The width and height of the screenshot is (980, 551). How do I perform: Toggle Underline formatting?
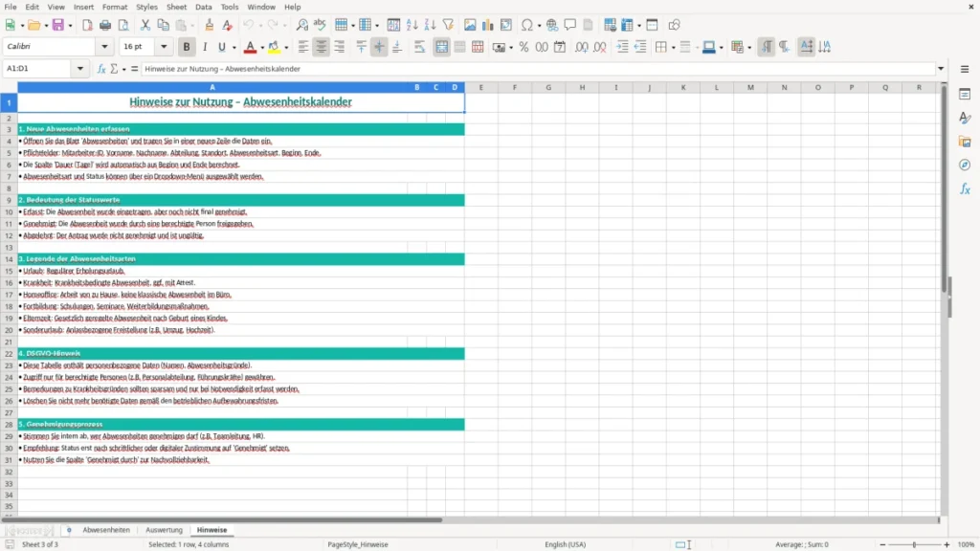pyautogui.click(x=221, y=47)
